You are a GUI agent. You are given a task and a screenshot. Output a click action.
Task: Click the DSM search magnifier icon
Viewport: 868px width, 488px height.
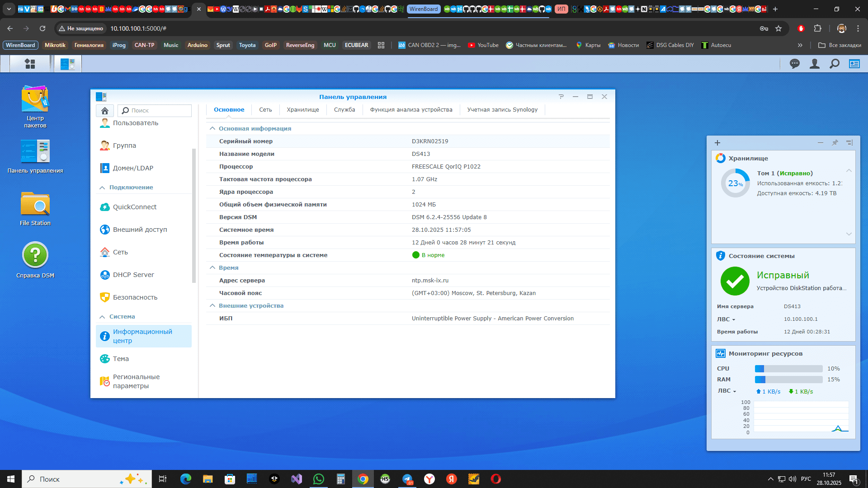834,64
